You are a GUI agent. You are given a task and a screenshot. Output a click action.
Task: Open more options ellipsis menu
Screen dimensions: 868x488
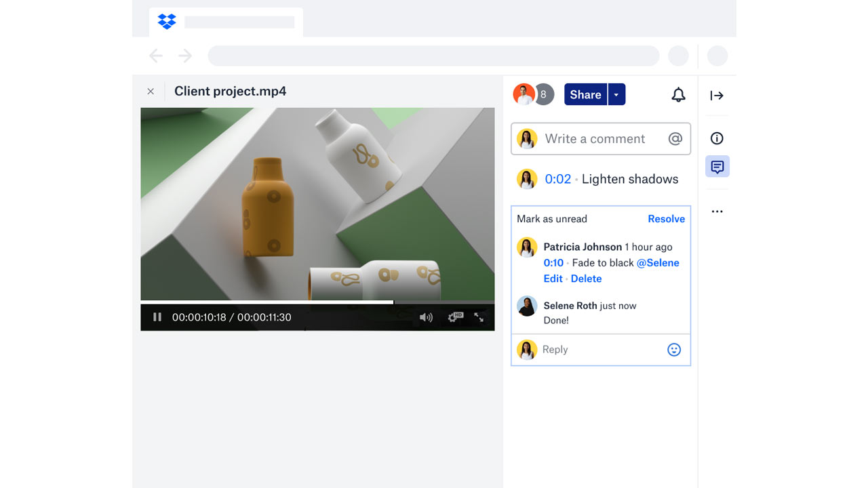click(x=717, y=211)
